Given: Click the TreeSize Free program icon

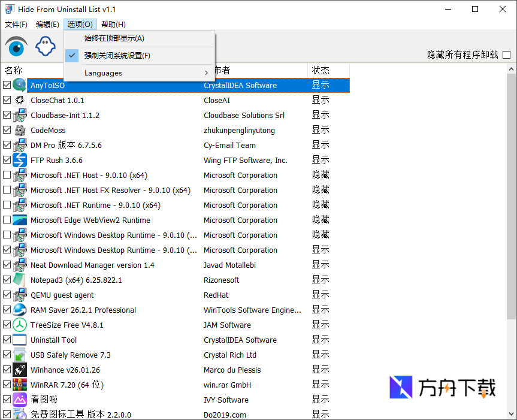Looking at the screenshot, I should [20, 325].
